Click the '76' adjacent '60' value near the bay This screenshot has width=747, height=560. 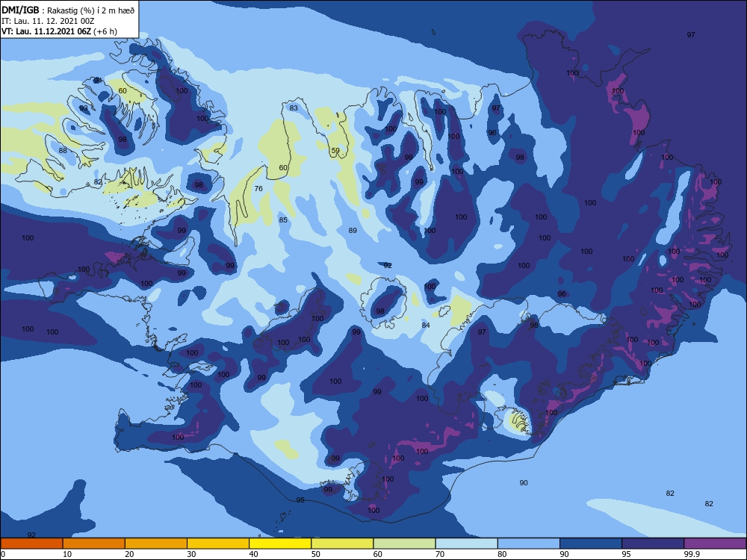283,167
